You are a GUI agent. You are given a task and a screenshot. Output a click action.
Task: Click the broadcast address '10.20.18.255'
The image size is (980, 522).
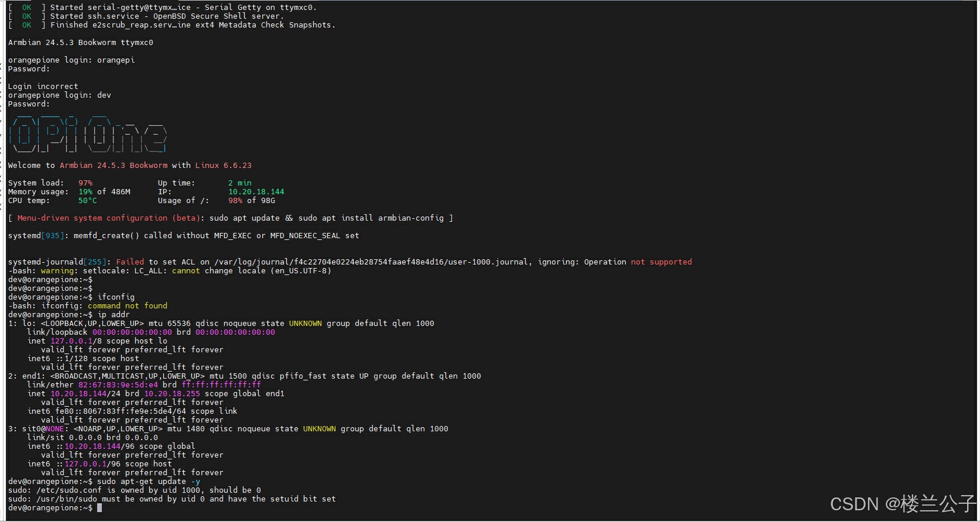click(x=172, y=394)
